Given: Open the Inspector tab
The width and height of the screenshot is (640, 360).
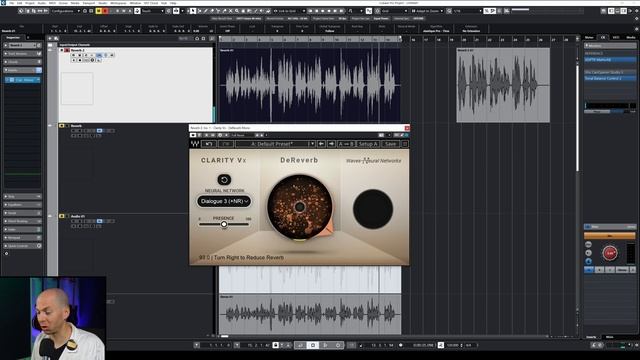Looking at the screenshot, I should (x=13, y=37).
